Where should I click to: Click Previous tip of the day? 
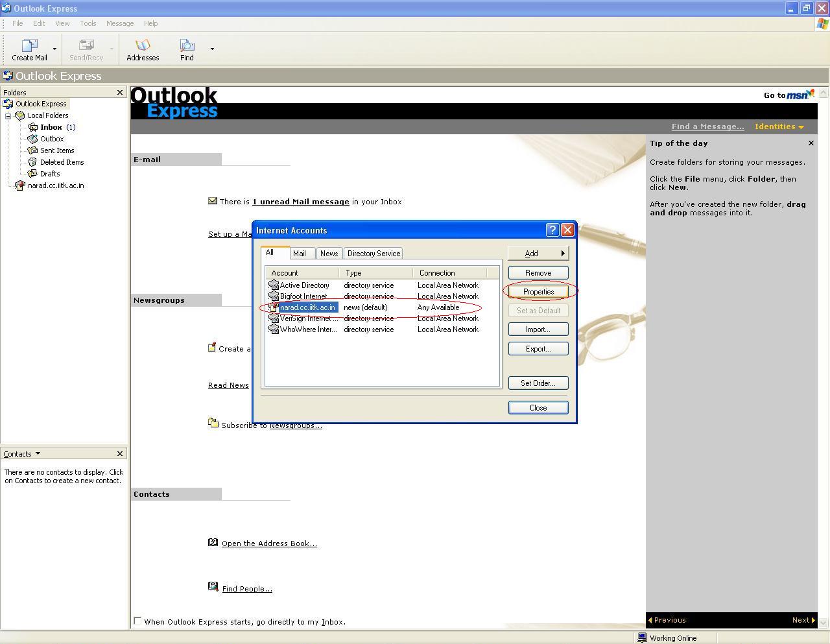[x=667, y=620]
